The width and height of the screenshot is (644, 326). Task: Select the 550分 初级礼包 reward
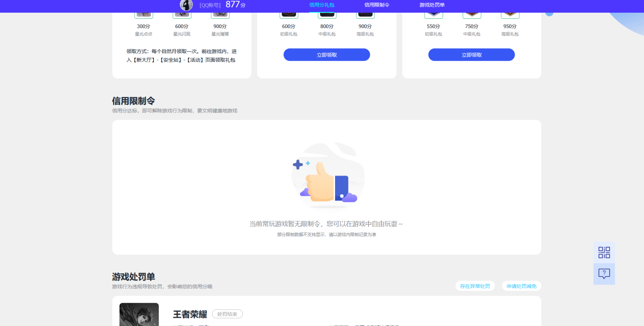point(433,25)
